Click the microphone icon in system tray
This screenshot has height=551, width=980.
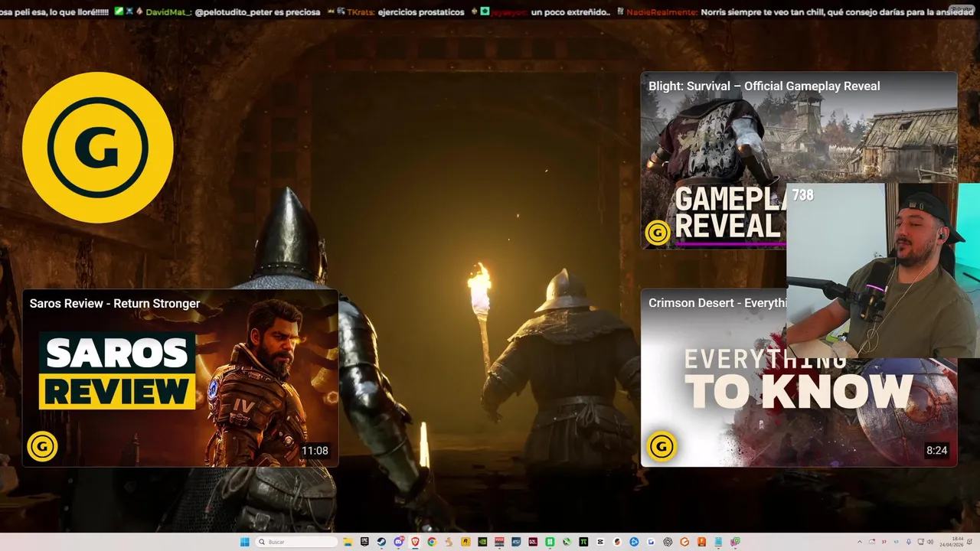909,542
